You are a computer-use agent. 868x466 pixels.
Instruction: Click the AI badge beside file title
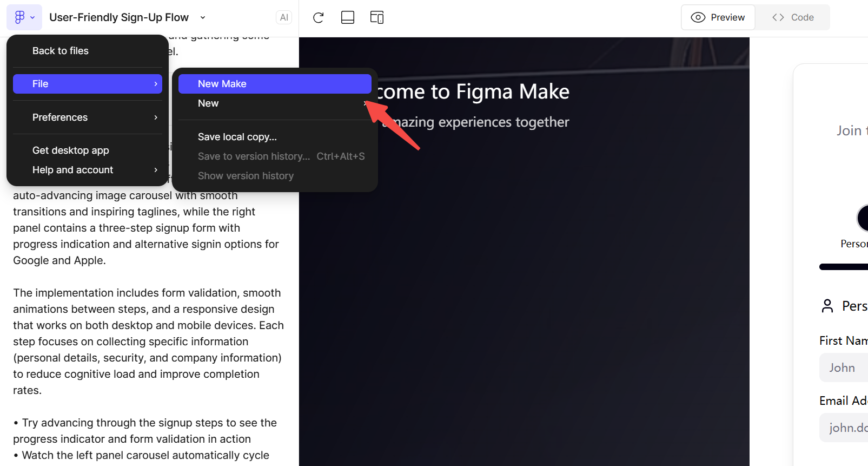284,17
